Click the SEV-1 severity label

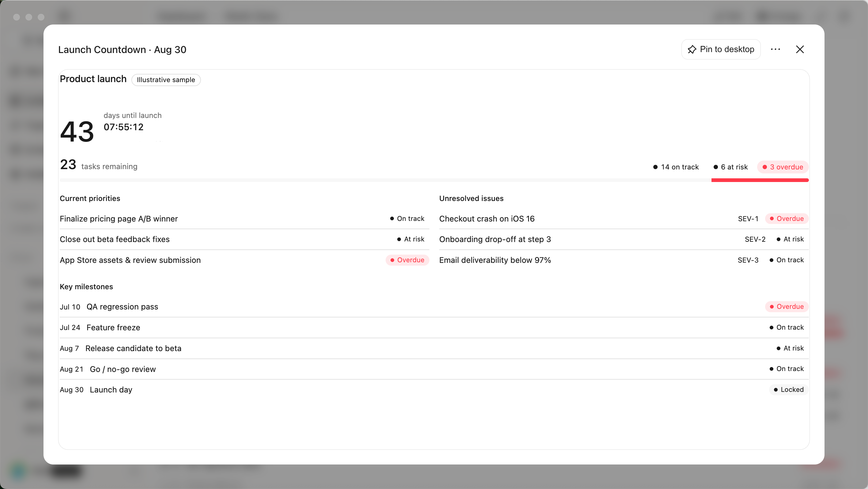[748, 219]
